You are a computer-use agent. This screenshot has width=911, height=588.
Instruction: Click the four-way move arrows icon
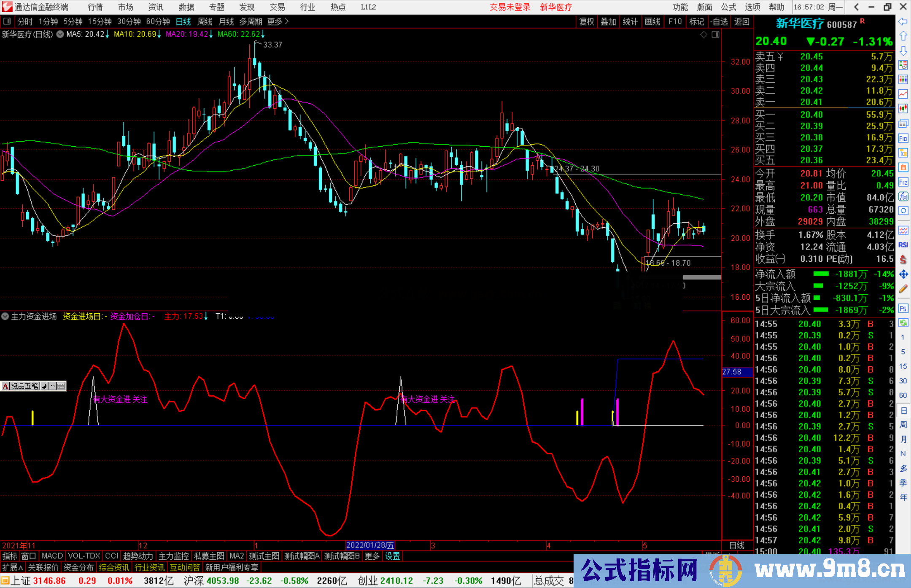(903, 274)
